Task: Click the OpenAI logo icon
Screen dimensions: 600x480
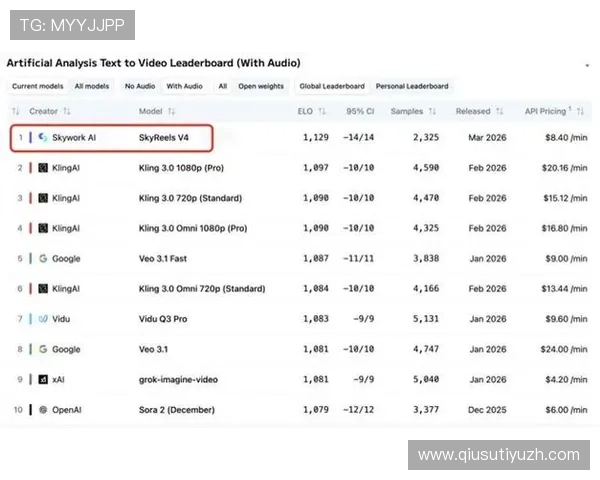Action: [x=43, y=410]
